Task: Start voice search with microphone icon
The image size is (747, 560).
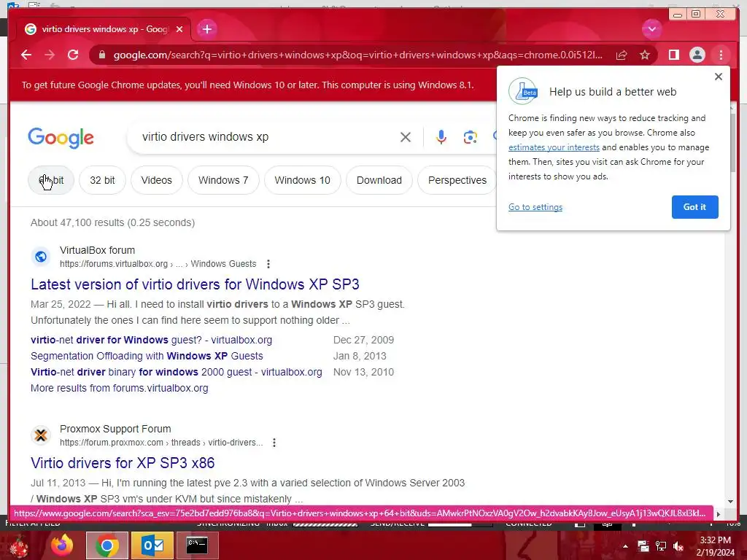Action: pos(441,137)
